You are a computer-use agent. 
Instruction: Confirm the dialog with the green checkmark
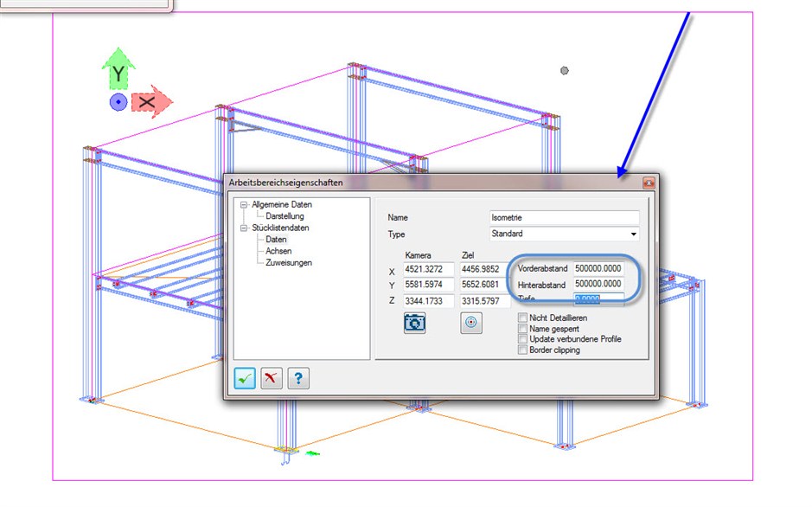[x=245, y=377]
